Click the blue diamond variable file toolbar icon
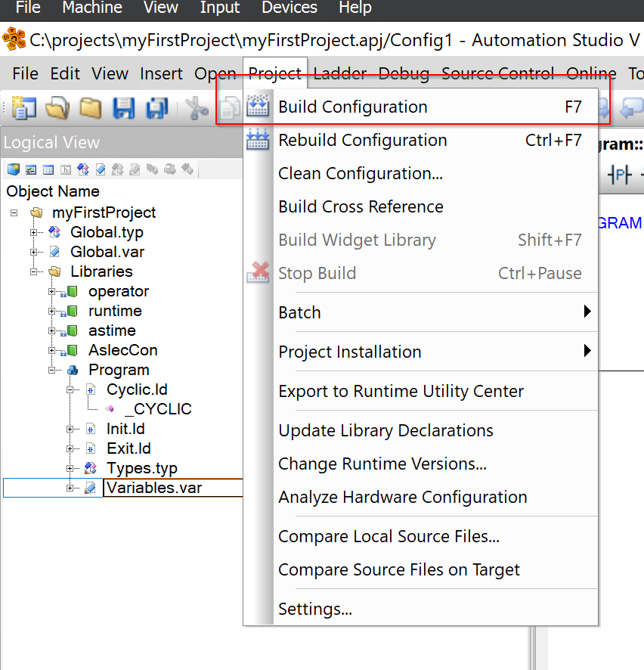Screen dimensions: 644x670 tap(101, 169)
